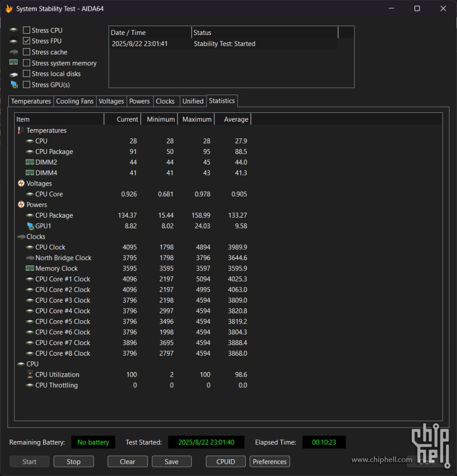Click the disk icon beside Stress local disks
The width and height of the screenshot is (457, 476).
pyautogui.click(x=14, y=74)
